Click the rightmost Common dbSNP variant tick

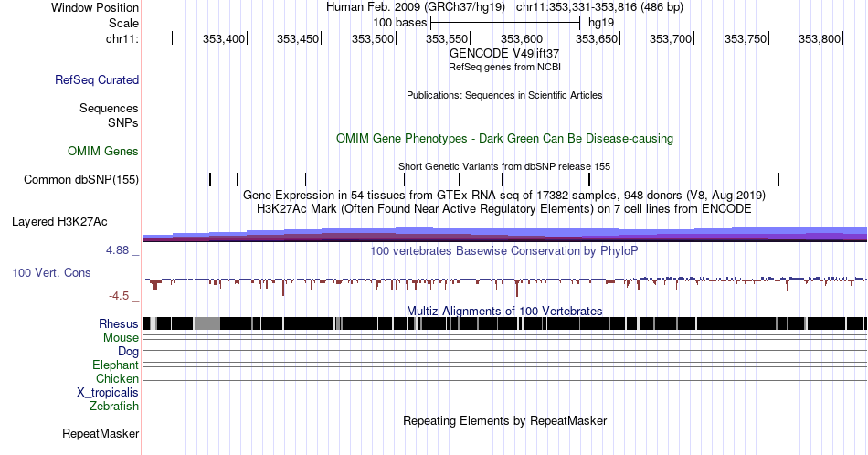[x=778, y=179]
